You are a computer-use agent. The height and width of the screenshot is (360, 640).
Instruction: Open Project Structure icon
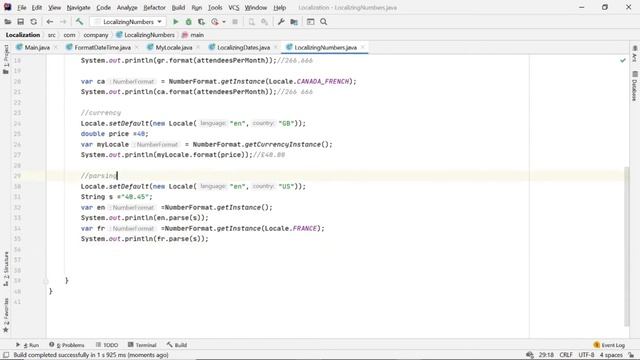coord(294,22)
